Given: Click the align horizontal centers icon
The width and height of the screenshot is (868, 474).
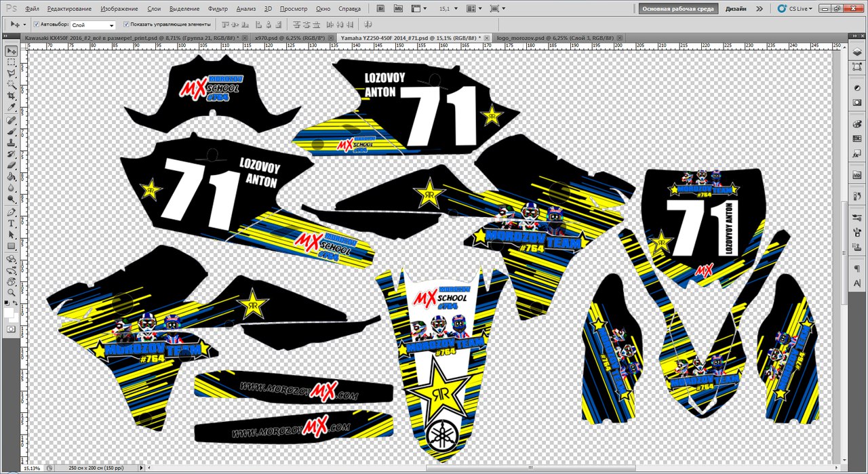Looking at the screenshot, I should (269, 24).
